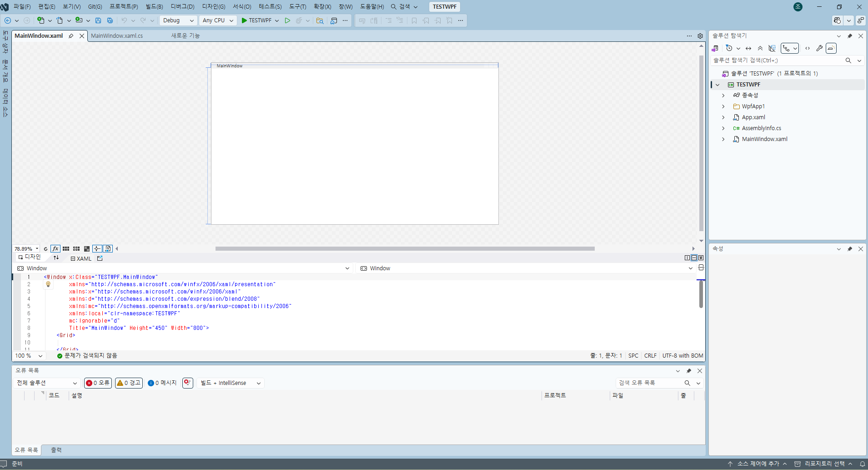Click the GitHub Copilot icon top right
This screenshot has height=470, width=868.
(838, 20)
